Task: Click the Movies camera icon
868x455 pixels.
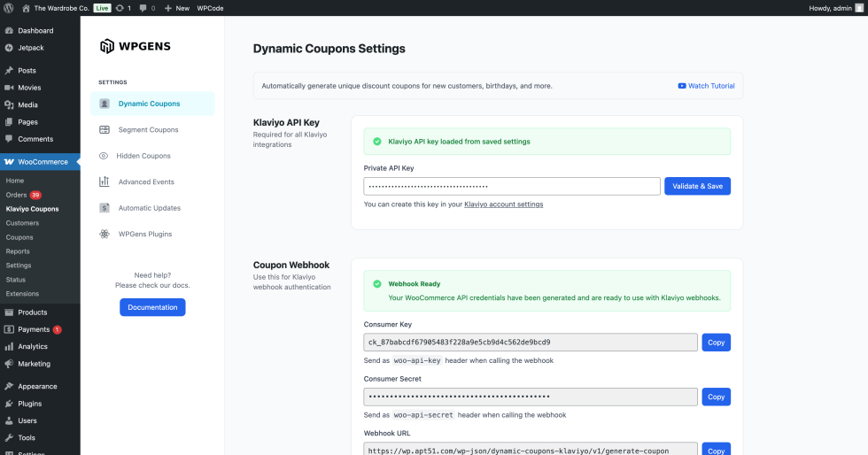Action: tap(9, 88)
